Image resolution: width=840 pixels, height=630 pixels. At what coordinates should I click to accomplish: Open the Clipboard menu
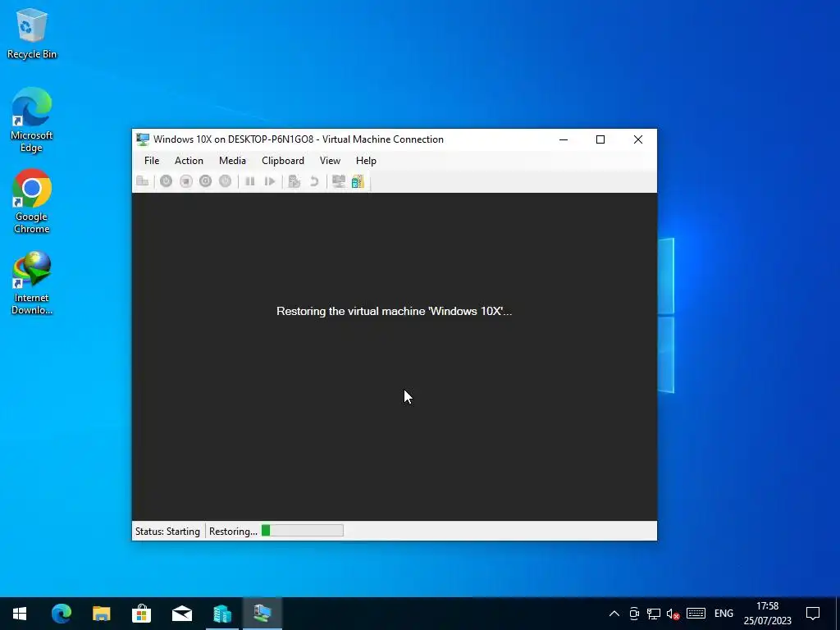[x=283, y=161]
